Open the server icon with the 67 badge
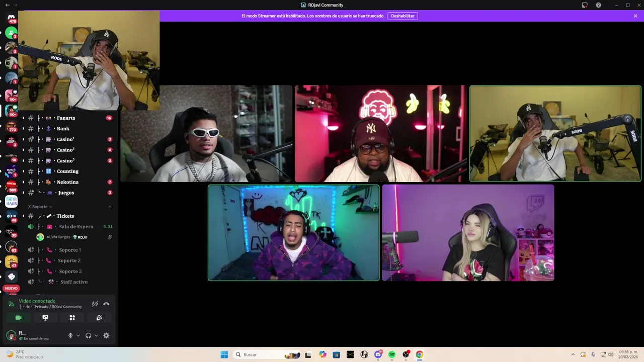Viewport: 644px width, 362px height. pos(11,261)
